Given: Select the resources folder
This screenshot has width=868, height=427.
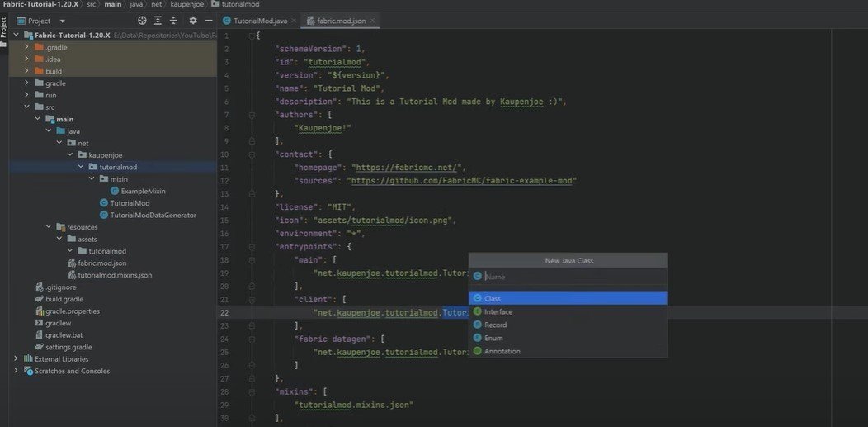Looking at the screenshot, I should pos(82,227).
